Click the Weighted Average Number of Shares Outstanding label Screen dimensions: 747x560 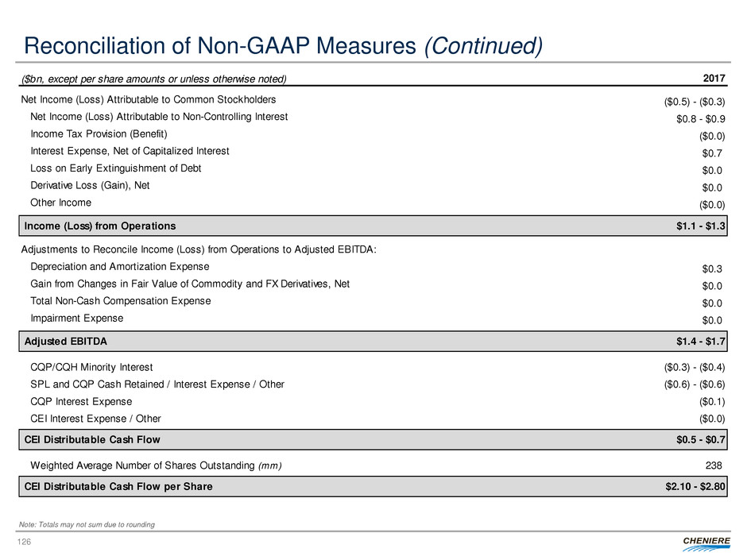click(156, 465)
